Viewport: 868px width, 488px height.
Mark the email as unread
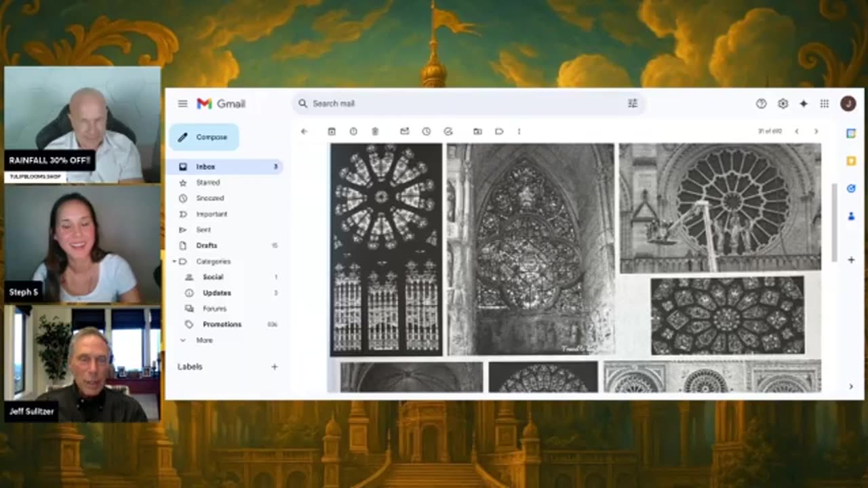click(405, 131)
